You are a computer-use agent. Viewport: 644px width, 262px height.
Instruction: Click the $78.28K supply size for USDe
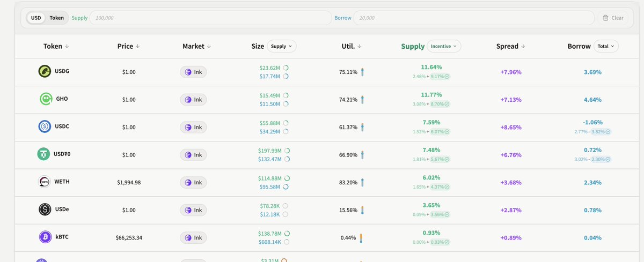(x=270, y=206)
